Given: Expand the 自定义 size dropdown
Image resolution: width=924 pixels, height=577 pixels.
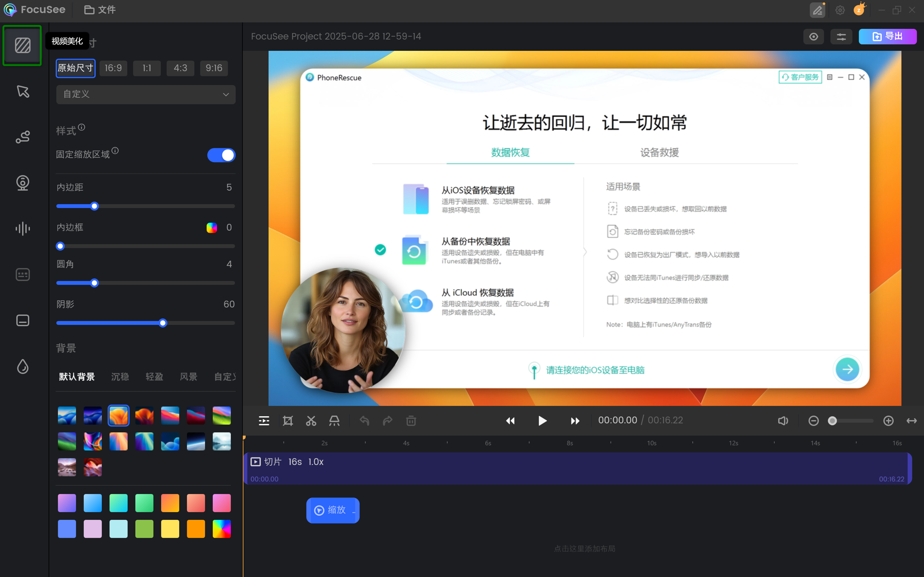Looking at the screenshot, I should tap(146, 94).
